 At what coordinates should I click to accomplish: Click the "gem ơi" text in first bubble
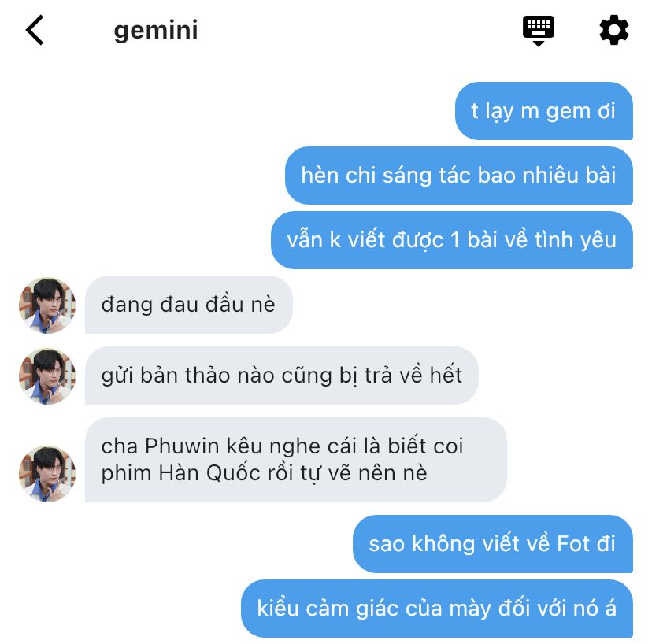pos(580,112)
